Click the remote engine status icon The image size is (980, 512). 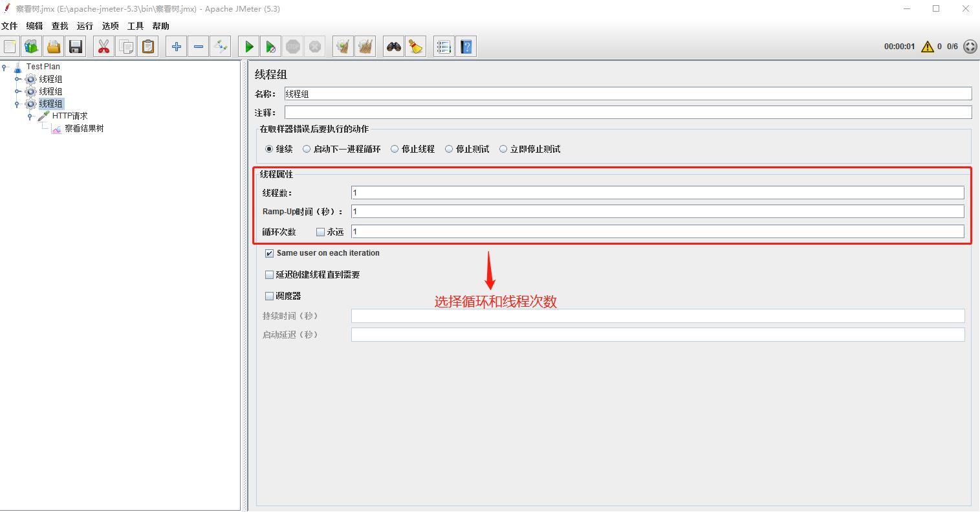(970, 47)
